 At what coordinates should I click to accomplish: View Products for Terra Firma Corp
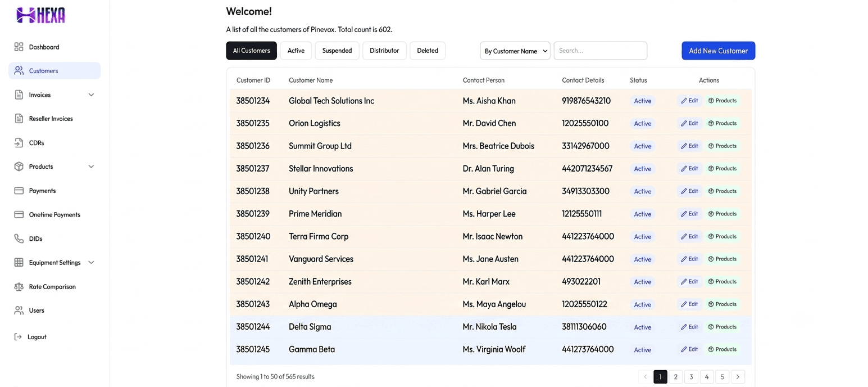click(722, 236)
